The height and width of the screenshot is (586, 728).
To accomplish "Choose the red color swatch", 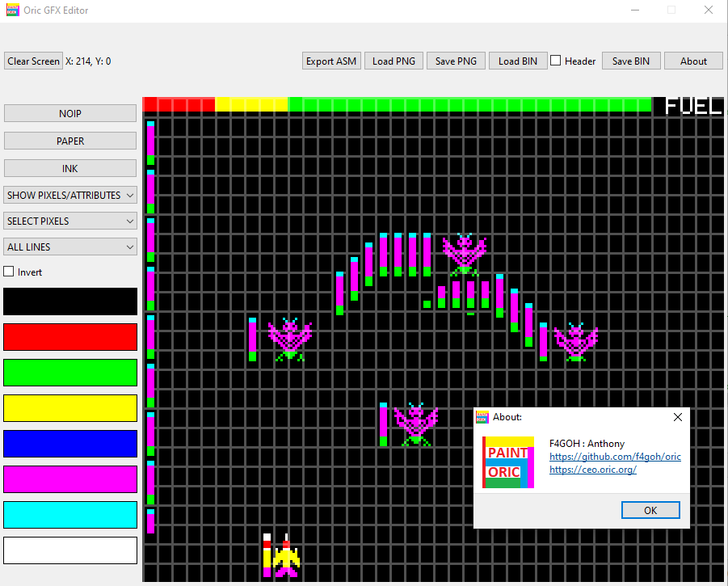I will (70, 337).
